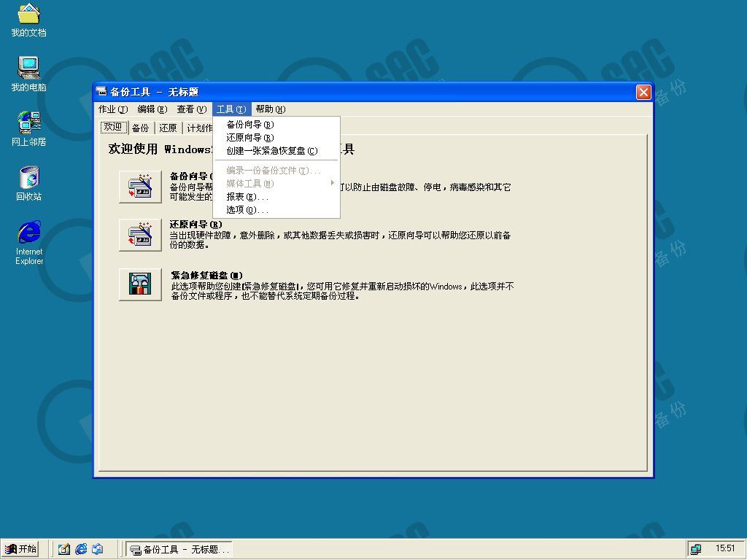The image size is (747, 560).
Task: Choose 选项(O)... menu item
Action: point(276,209)
